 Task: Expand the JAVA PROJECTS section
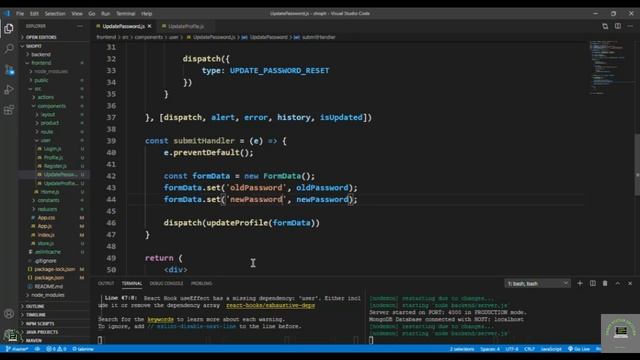(42, 332)
